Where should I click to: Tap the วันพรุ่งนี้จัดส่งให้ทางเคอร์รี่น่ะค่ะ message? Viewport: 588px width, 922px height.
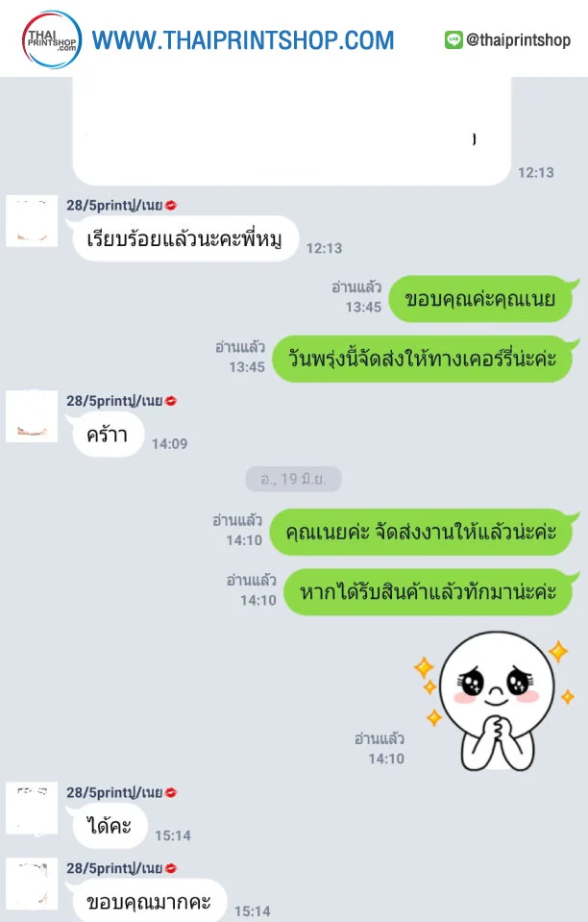coord(422,359)
